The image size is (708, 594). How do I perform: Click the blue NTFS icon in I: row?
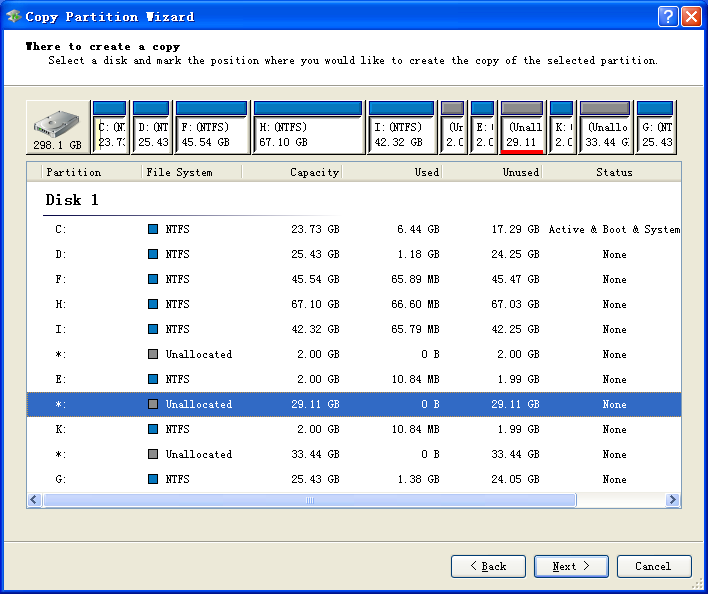(153, 329)
